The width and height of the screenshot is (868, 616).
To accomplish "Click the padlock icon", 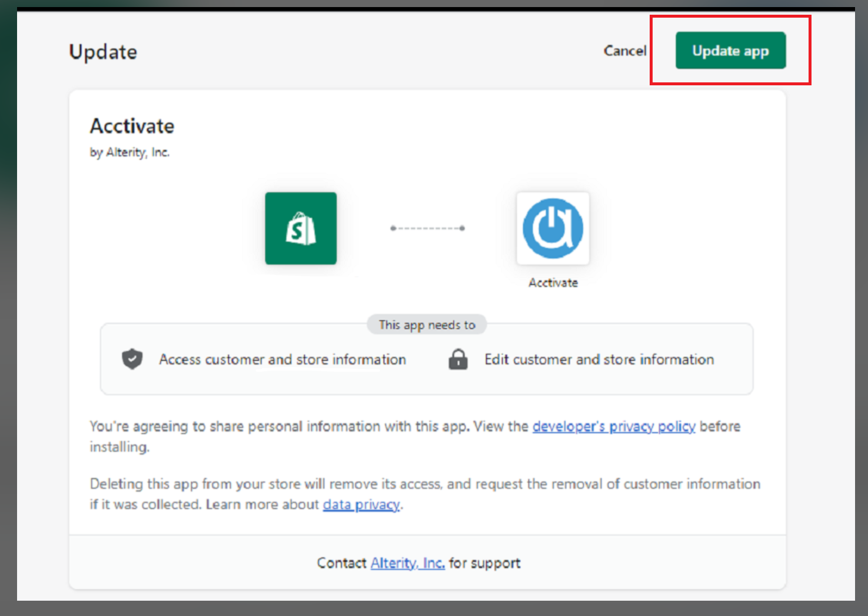I will pyautogui.click(x=458, y=359).
